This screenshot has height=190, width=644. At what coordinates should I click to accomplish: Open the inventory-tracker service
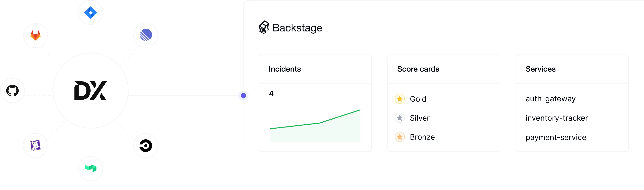pyautogui.click(x=557, y=118)
